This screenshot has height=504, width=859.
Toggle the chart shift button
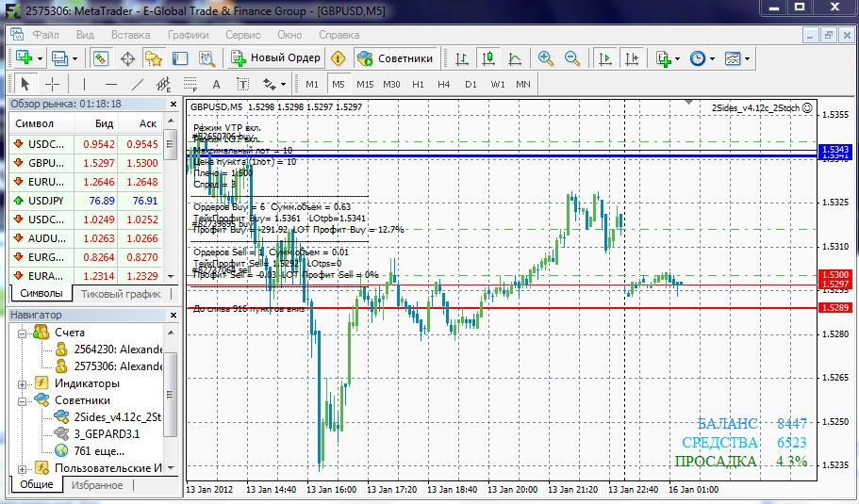click(629, 58)
